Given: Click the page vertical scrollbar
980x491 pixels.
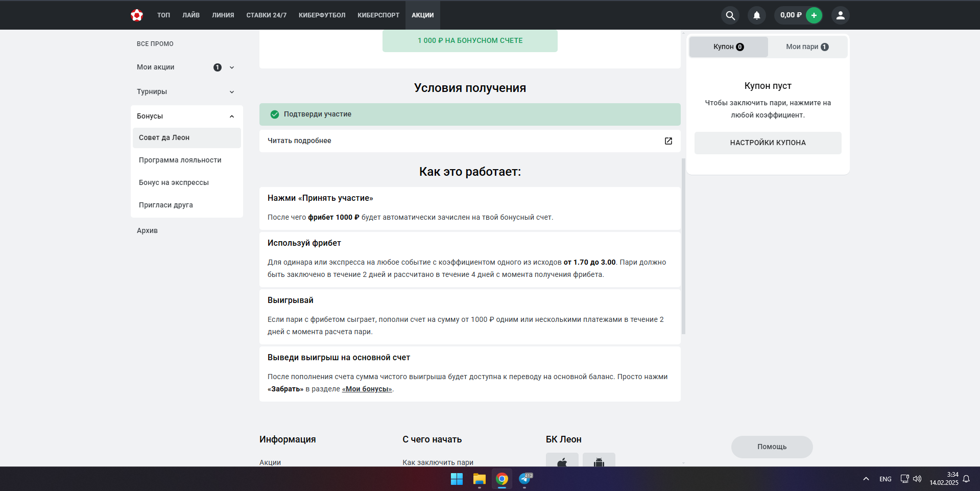Looking at the screenshot, I should 683,245.
